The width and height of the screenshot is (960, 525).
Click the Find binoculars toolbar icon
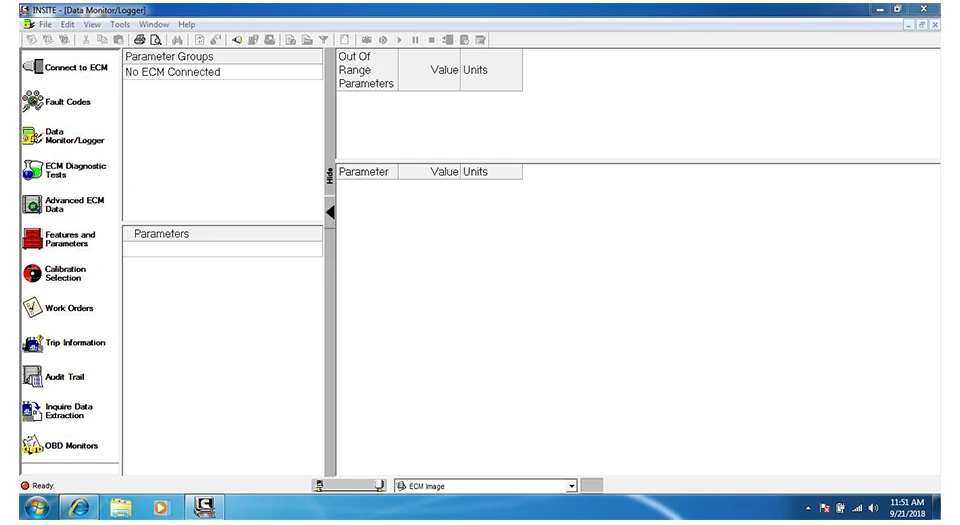coord(177,40)
